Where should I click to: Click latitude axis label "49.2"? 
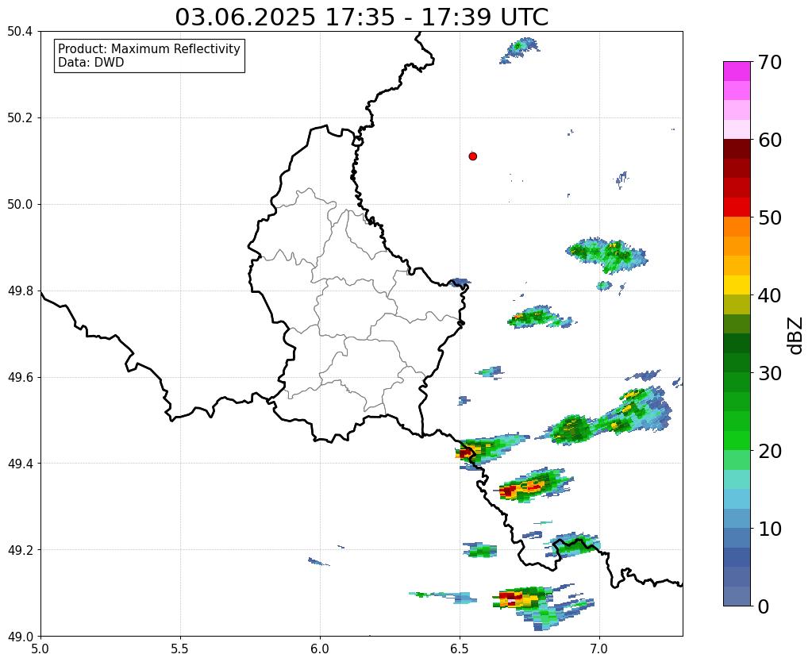click(x=20, y=550)
